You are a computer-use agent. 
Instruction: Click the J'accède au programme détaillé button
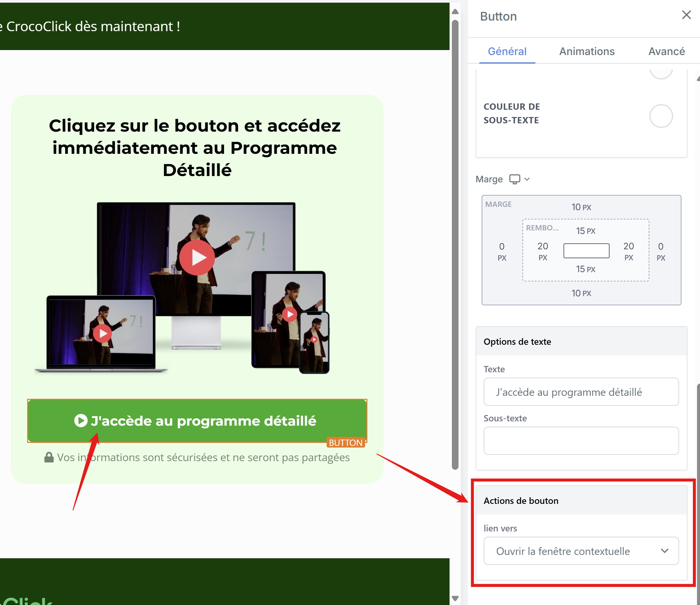pos(203,421)
